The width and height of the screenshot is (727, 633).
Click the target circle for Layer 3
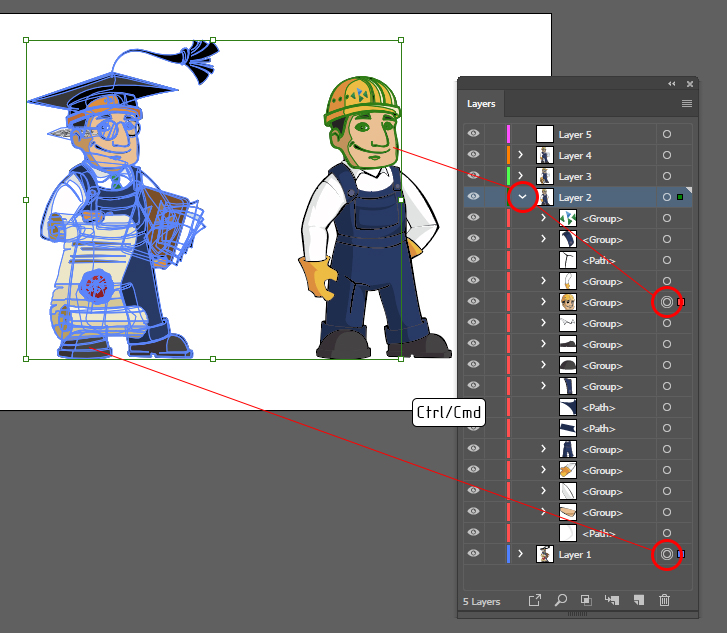667,176
